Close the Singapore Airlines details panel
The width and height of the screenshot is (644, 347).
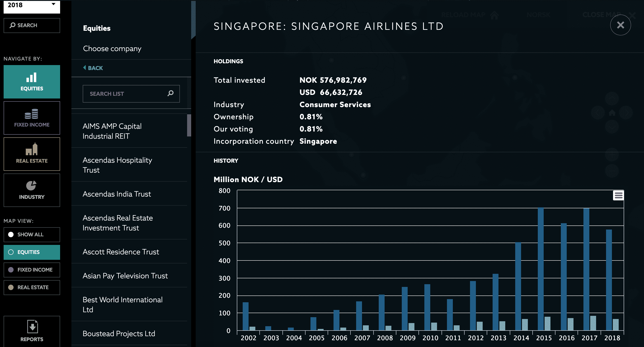620,25
